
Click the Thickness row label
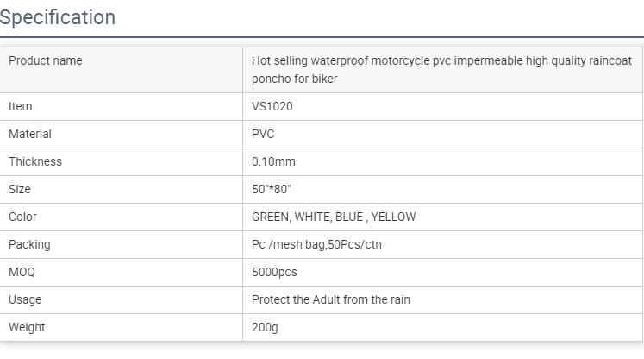[x=35, y=161]
